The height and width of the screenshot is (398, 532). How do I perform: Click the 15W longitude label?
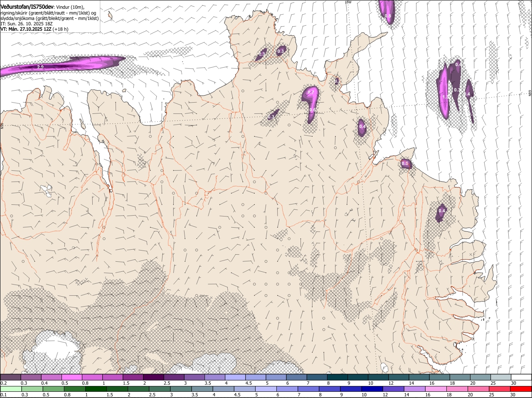click(348, 2)
